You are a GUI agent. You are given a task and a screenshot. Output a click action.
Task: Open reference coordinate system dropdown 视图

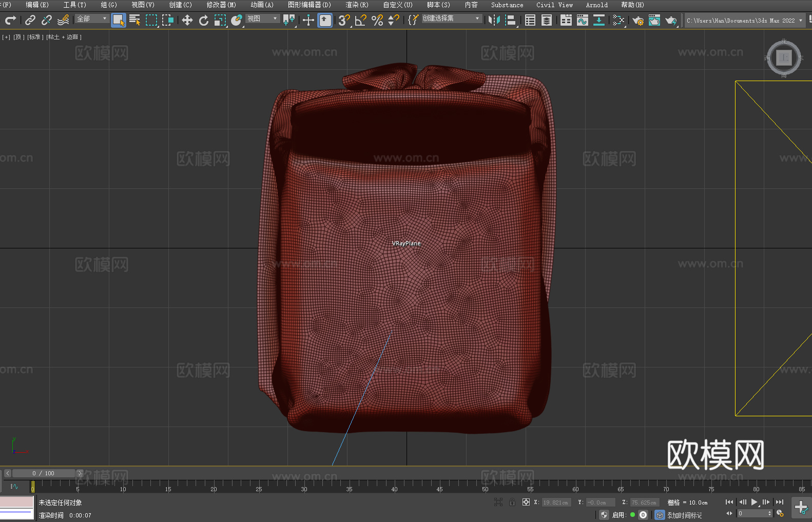point(262,18)
